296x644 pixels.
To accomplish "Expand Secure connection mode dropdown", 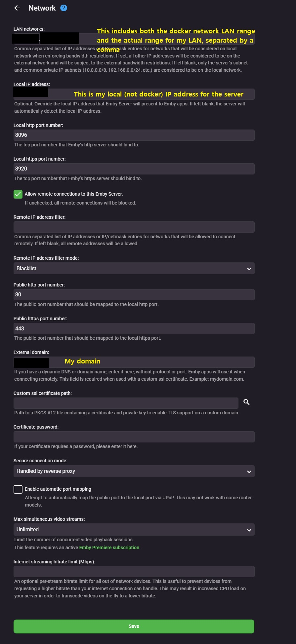I will (134, 471).
